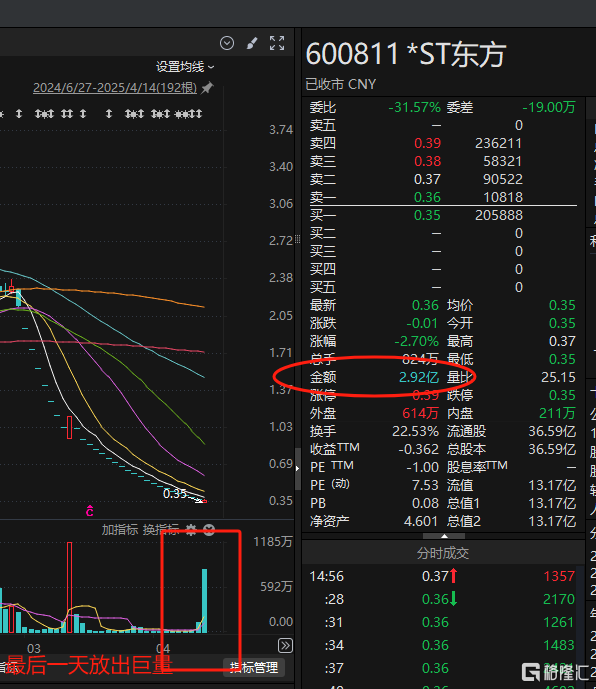Image resolution: width=596 pixels, height=689 pixels.
Task: Click the fullscreen expand chart icon
Action: (277, 43)
